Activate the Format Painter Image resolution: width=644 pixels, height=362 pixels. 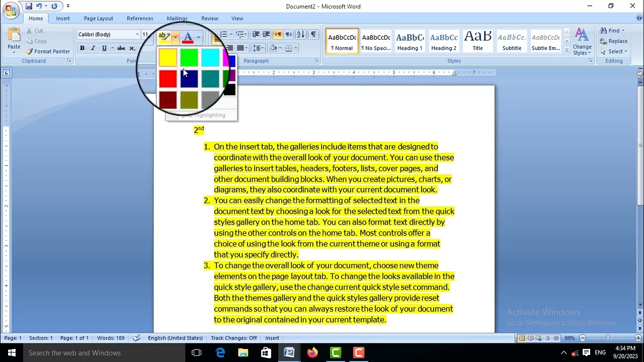point(48,51)
